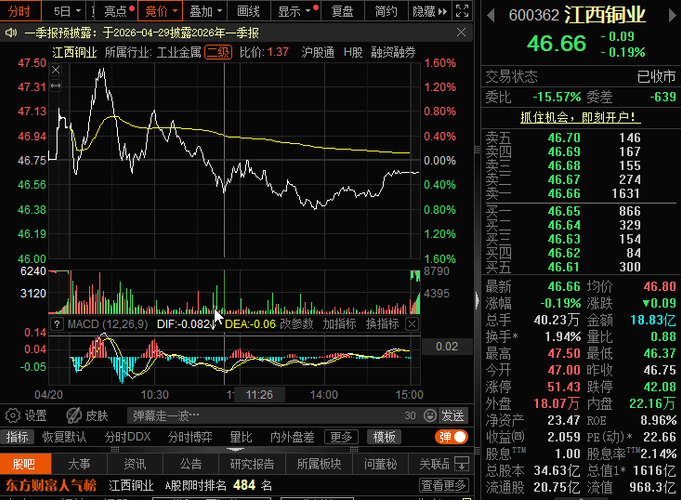681x500 pixels.
Task: Select the 画线 drawing tool
Action: tap(248, 11)
